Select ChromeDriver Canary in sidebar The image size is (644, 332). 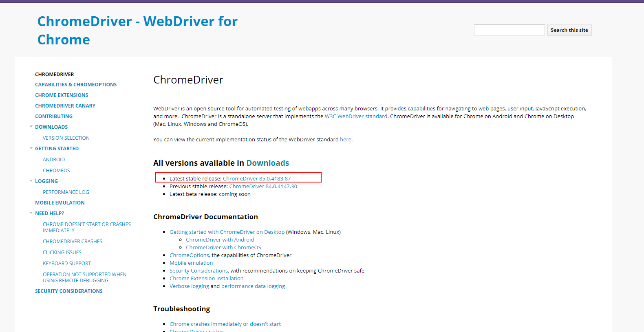(65, 106)
